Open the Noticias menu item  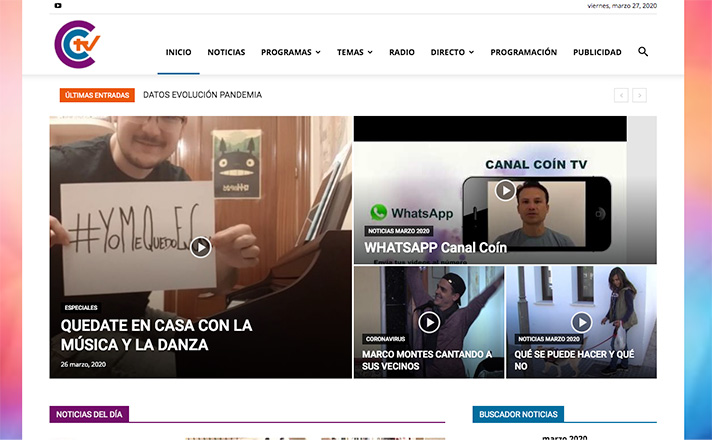coord(226,52)
